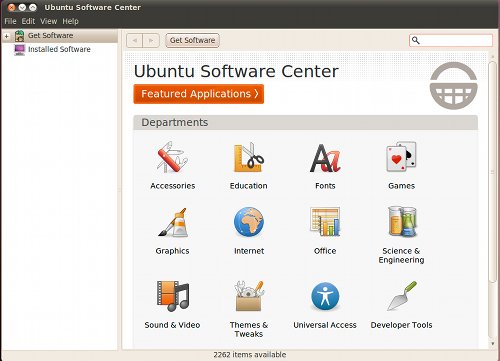Screen dimensions: 500x361
Task: Open the Office spreadsheet icon
Action: click(x=325, y=222)
